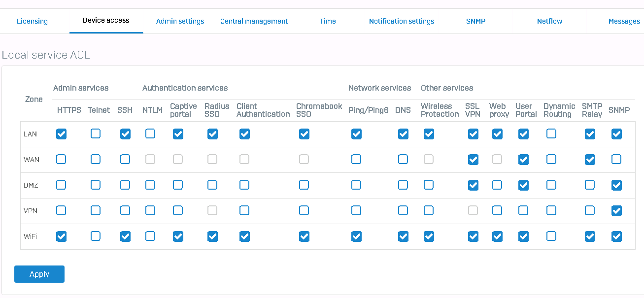Screen dimensions: 644x298
Task: Disable SSL VPN for WAN zone
Action: [x=473, y=160]
